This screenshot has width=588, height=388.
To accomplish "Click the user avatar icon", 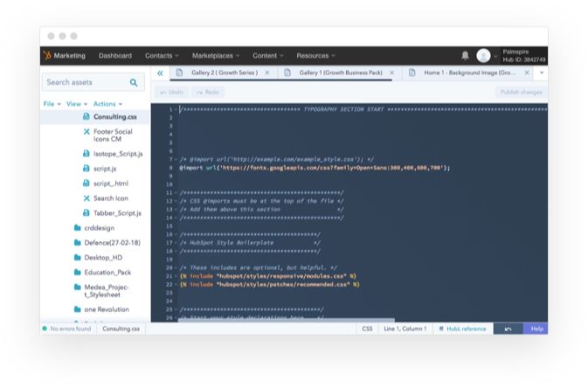I will pos(484,56).
